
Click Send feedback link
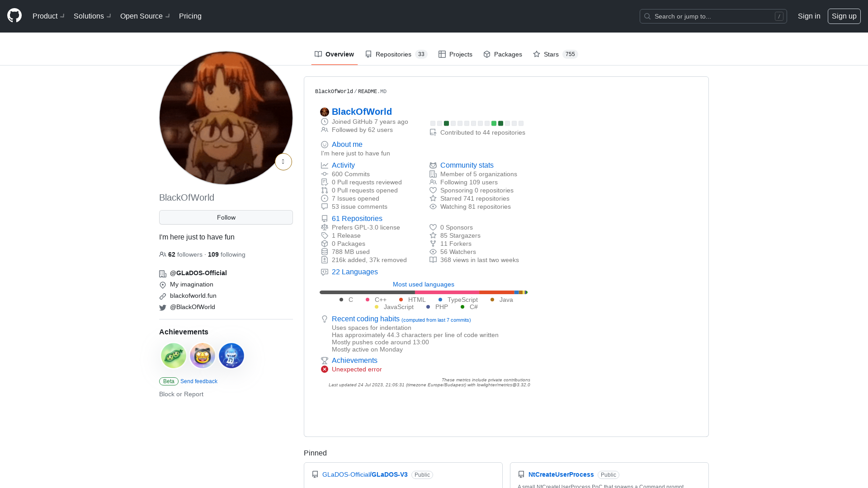(199, 381)
